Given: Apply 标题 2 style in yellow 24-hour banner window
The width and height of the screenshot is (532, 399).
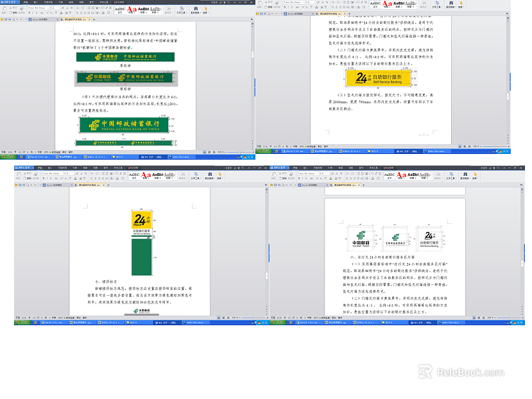Looking at the screenshot, I should pyautogui.click(x=399, y=4).
